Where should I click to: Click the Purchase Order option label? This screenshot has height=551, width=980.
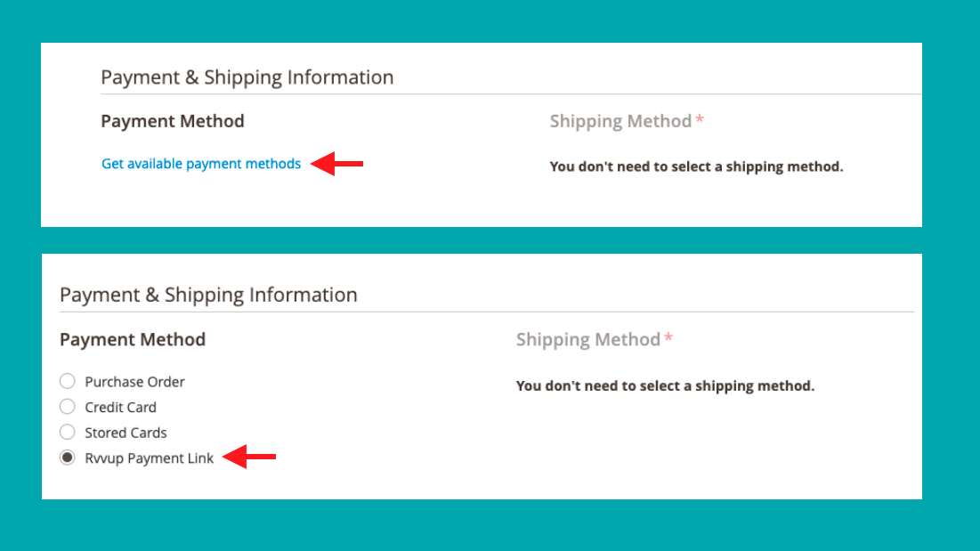coord(134,382)
